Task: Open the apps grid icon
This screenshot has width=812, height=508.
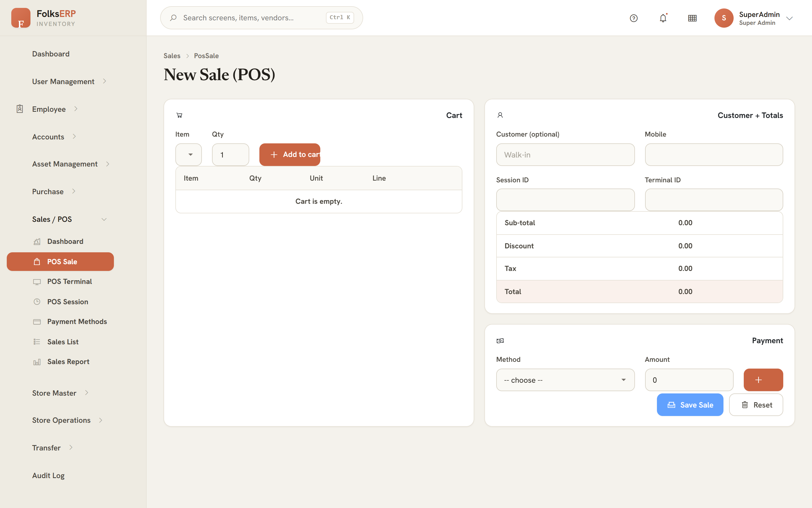Action: [692, 18]
